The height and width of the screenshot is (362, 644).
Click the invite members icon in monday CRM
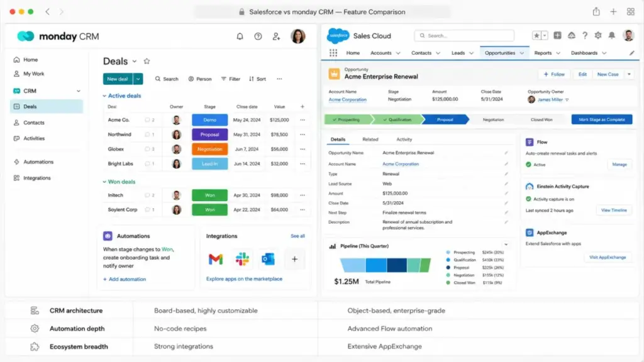277,36
